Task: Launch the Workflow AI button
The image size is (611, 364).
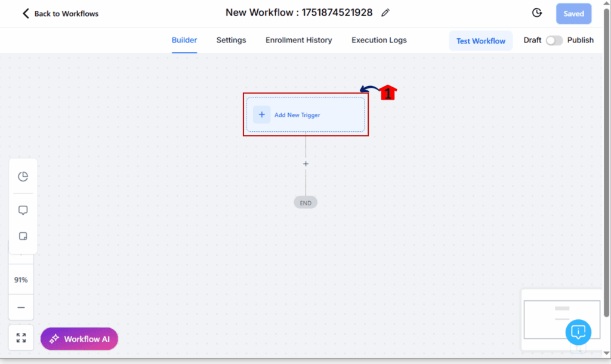Action: point(79,339)
